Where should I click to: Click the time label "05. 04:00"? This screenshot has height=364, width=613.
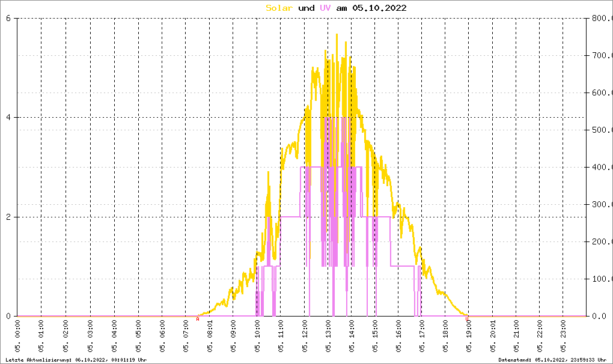(x=115, y=336)
